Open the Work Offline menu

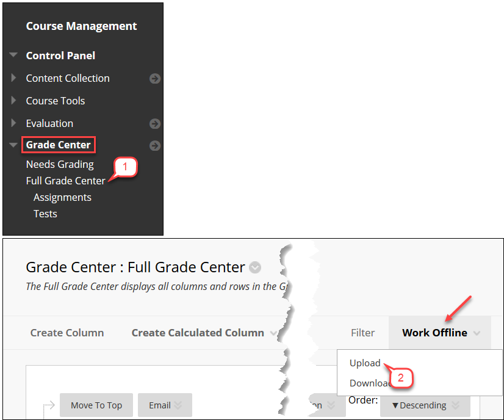[434, 333]
